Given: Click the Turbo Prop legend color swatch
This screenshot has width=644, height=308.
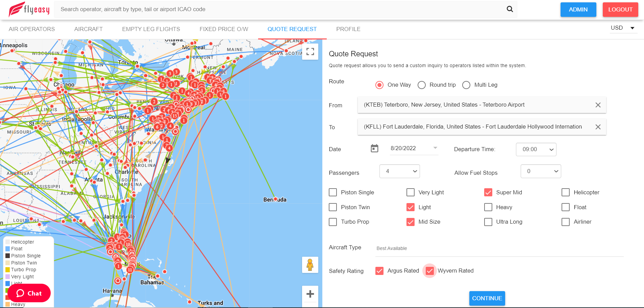Looking at the screenshot, I should [x=7, y=270].
